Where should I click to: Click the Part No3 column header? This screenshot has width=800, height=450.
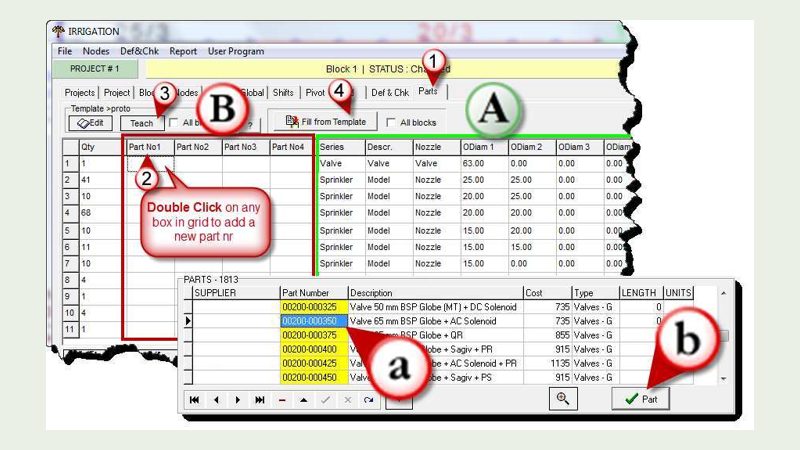(x=246, y=147)
